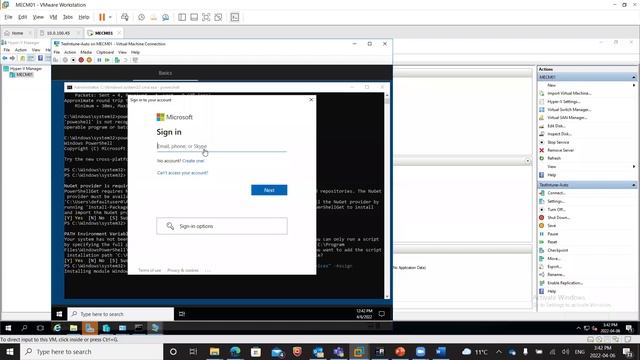Open the VMware VM menu
The image size is (640, 360).
pos(53,17)
